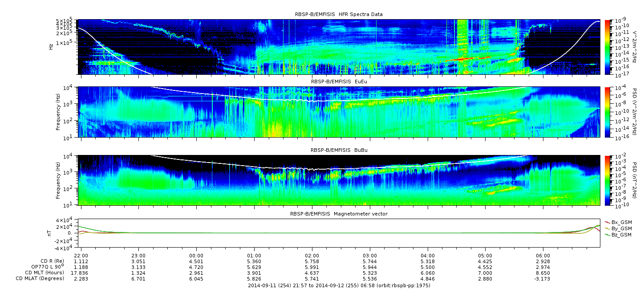Viewport: 644px width, 293px height.
Task: Click the 06:00 time axis label
Action: 543,256
